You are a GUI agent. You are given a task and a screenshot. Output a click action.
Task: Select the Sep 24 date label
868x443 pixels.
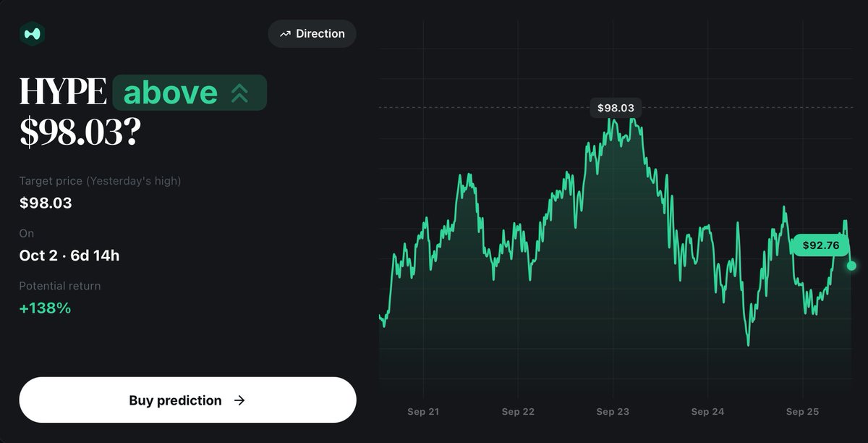pos(707,412)
